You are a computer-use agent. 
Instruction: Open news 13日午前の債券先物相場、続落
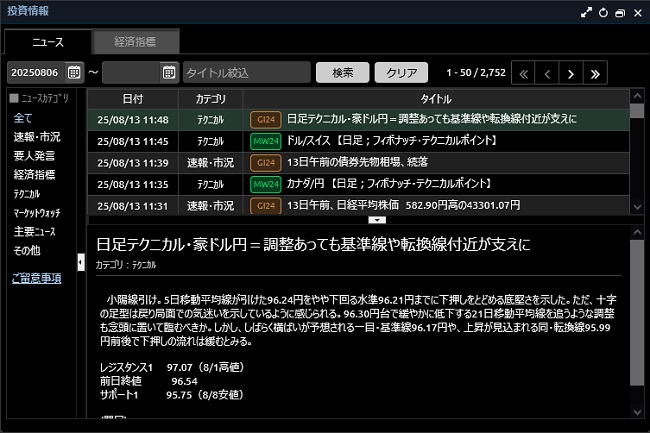coord(359,163)
